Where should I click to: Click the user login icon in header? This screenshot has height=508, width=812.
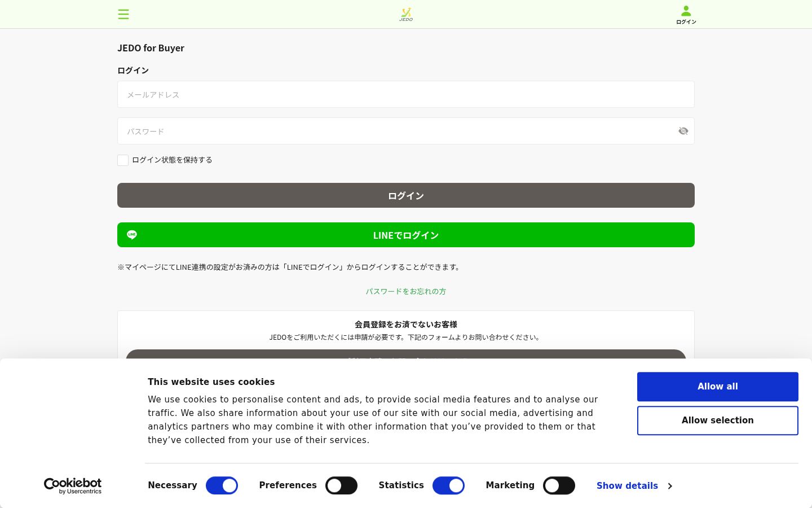(686, 14)
